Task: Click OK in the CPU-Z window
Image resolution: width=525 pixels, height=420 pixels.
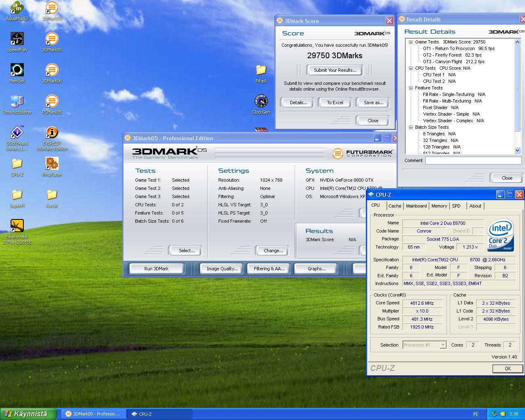Action: (508, 368)
